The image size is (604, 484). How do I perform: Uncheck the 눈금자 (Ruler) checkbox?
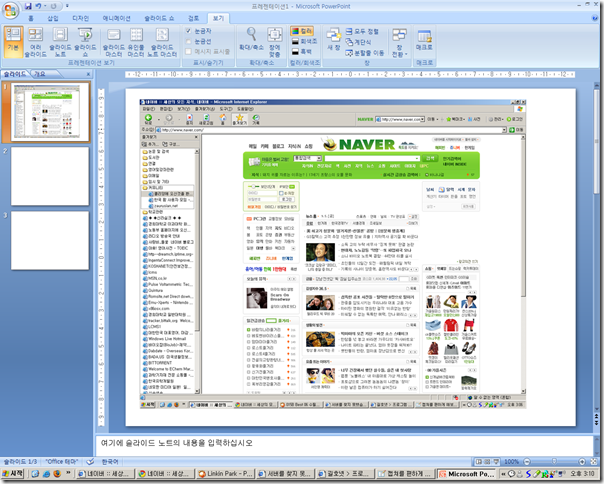pyautogui.click(x=188, y=31)
